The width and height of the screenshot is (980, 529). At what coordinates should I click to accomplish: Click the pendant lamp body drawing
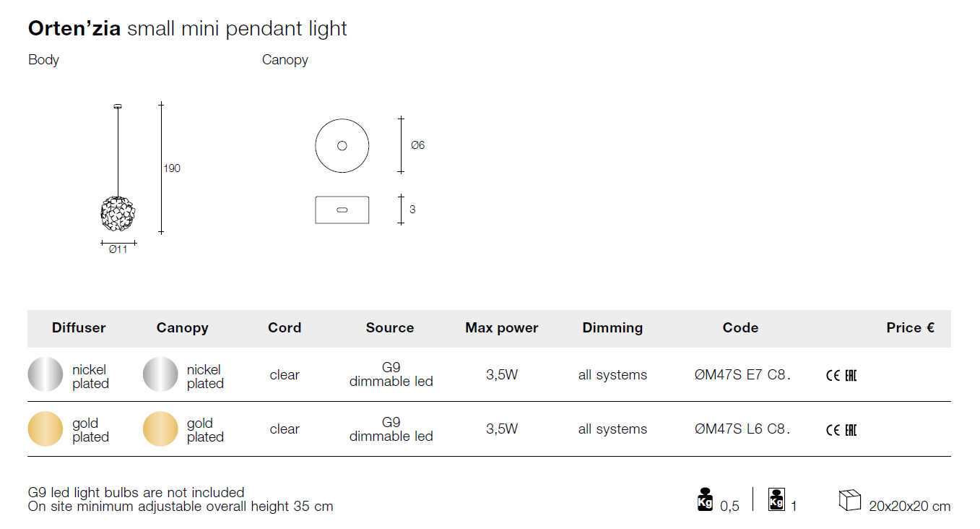[118, 213]
